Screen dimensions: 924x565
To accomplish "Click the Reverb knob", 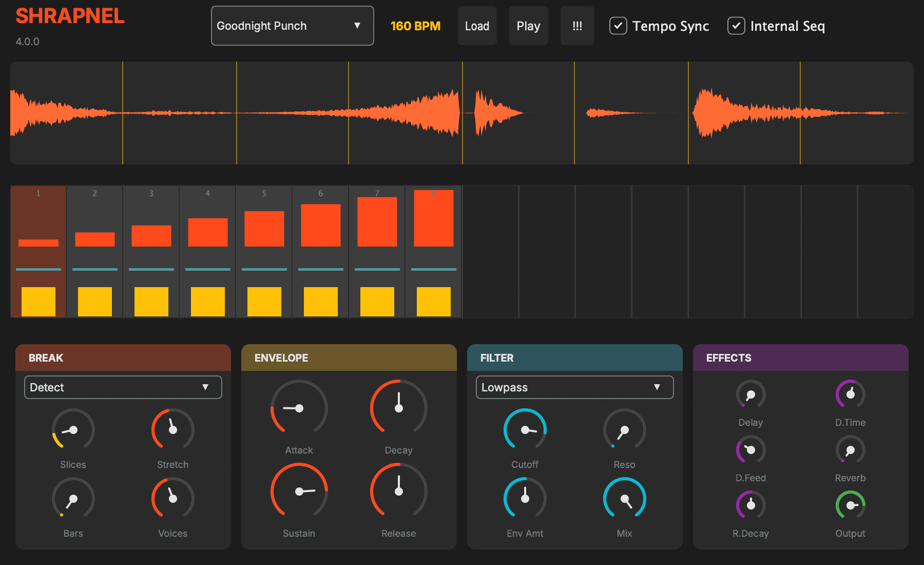I will pos(850,450).
